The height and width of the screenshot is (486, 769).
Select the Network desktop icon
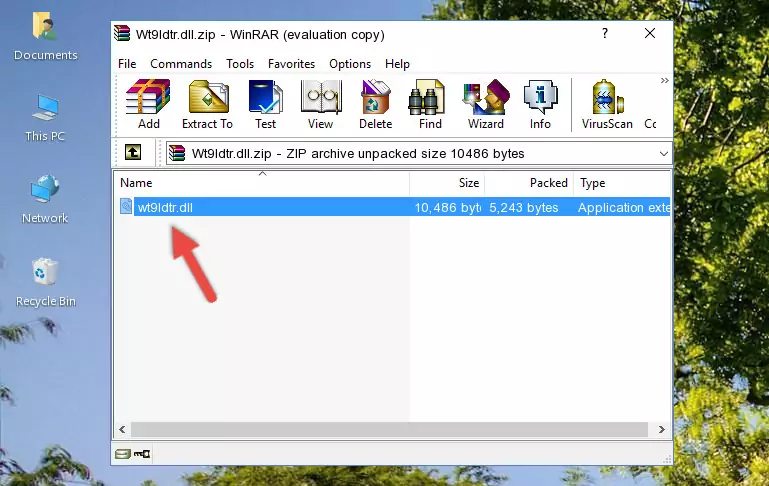pos(45,199)
